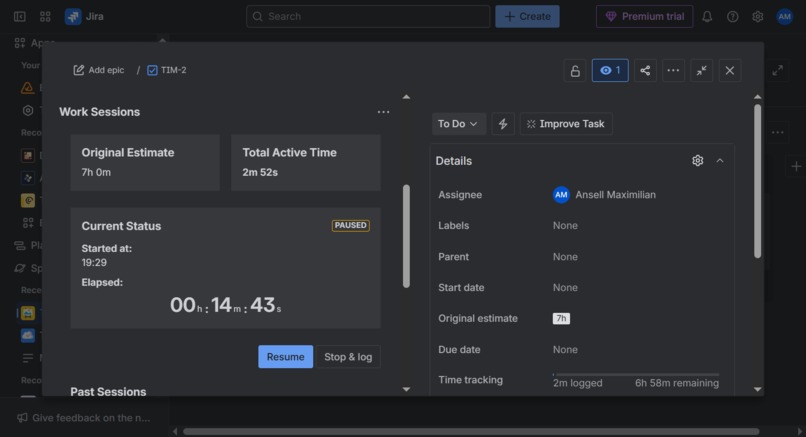The width and height of the screenshot is (806, 437).
Task: Open the To Do status dropdown
Action: click(x=459, y=124)
